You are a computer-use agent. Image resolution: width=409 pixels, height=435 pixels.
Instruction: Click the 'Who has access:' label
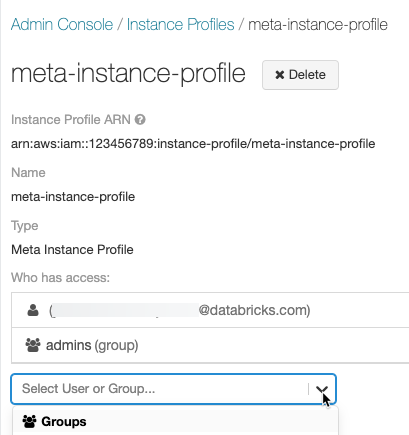pyautogui.click(x=60, y=277)
